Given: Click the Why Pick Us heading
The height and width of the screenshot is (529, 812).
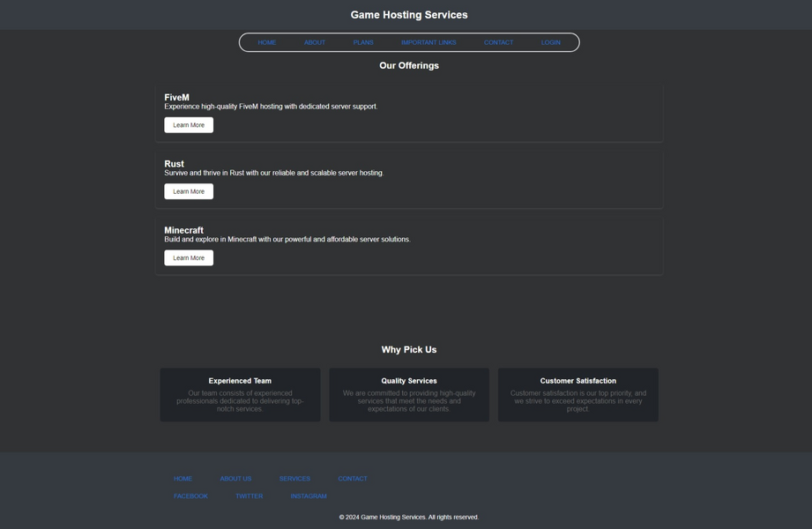Looking at the screenshot, I should 409,350.
